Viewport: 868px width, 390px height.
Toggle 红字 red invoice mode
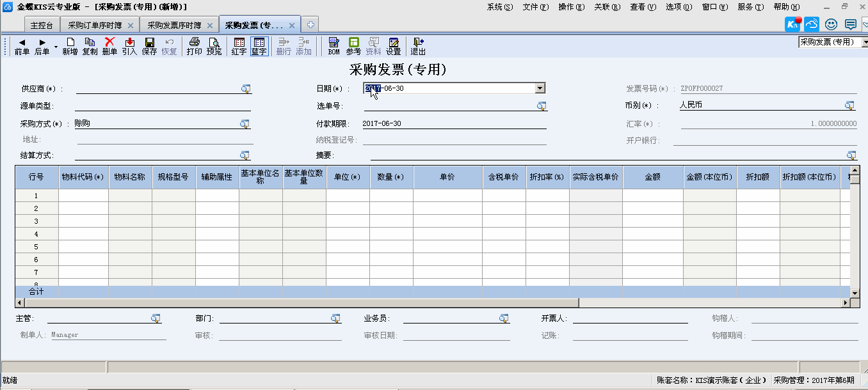click(239, 46)
